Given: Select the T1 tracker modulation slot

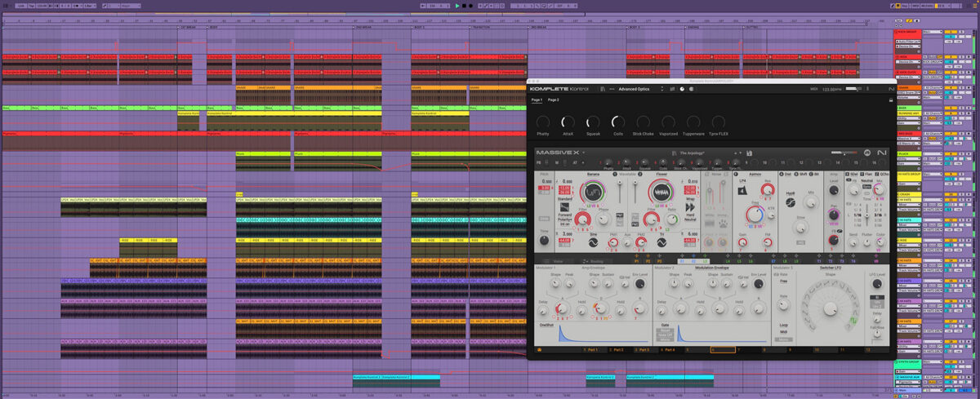Looking at the screenshot, I should pos(819,261).
